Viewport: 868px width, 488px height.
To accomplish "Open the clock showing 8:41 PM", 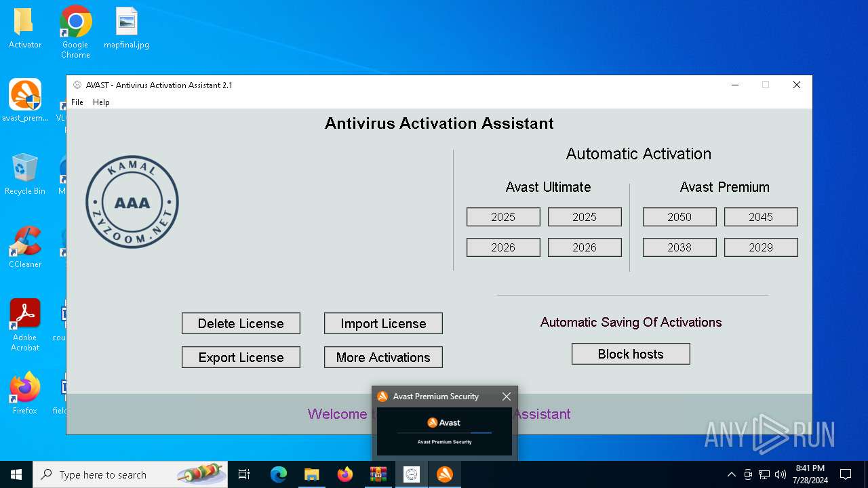I will pos(810,474).
